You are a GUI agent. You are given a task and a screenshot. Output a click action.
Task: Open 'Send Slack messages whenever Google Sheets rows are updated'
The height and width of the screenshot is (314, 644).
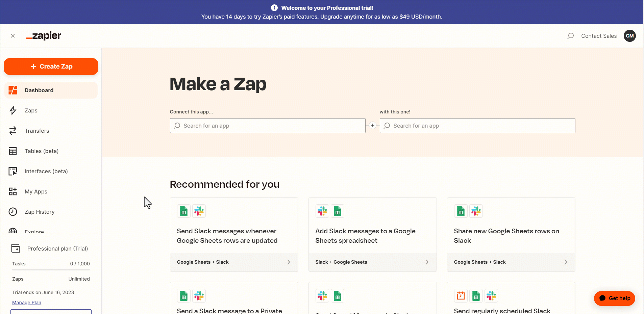(234, 234)
